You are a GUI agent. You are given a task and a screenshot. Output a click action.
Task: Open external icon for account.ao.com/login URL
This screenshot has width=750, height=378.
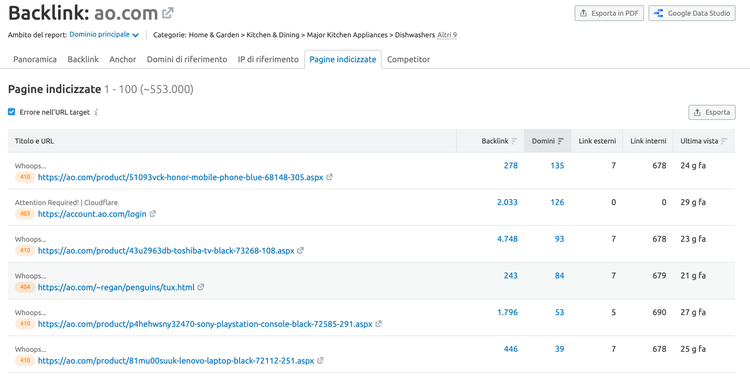(x=153, y=214)
